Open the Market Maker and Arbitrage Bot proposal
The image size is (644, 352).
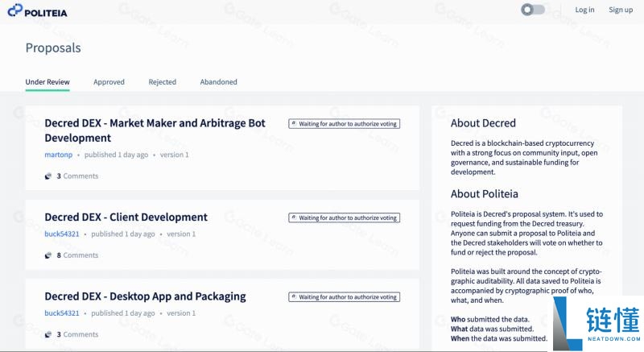[155, 130]
